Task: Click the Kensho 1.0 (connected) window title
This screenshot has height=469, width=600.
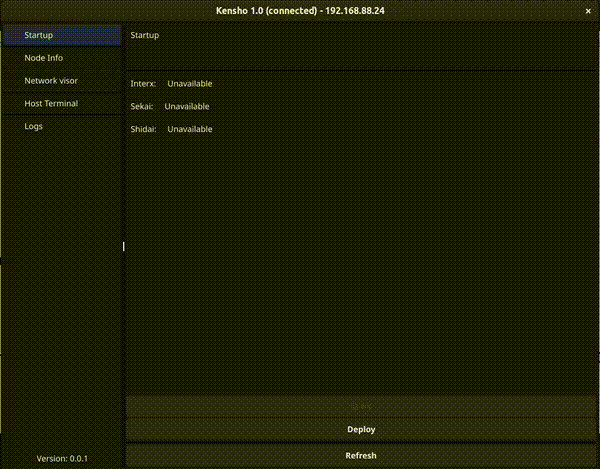Action: [266, 10]
